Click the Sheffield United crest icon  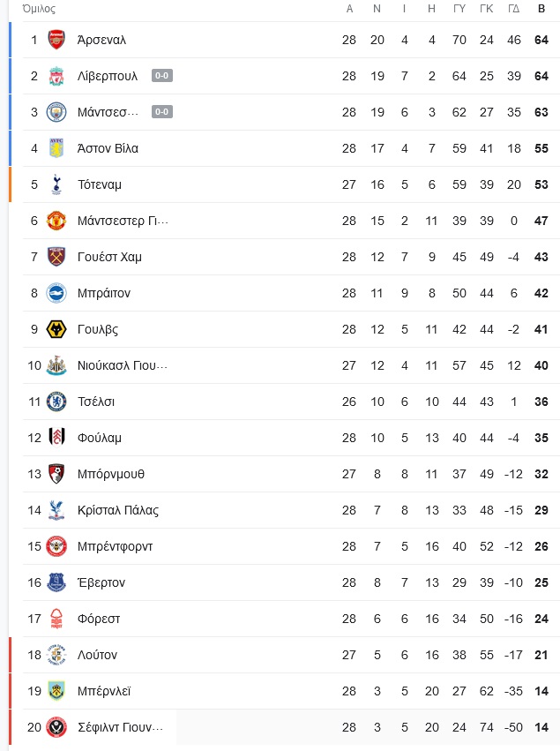56,727
